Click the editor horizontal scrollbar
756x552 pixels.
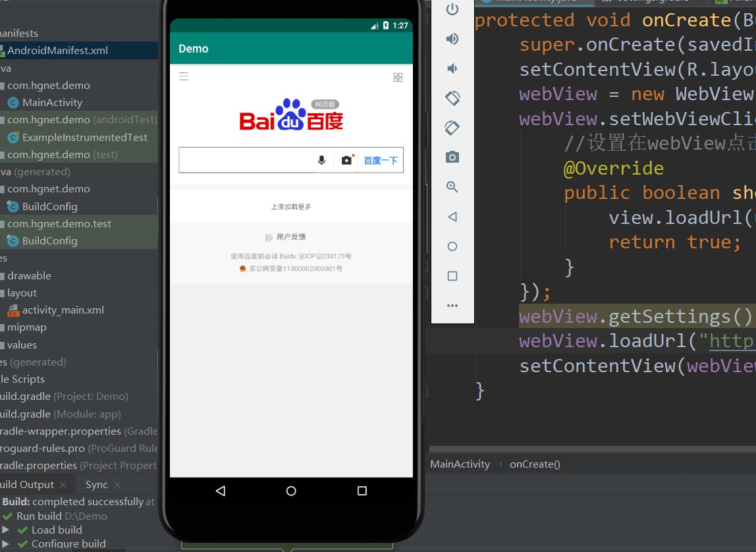coord(592,449)
